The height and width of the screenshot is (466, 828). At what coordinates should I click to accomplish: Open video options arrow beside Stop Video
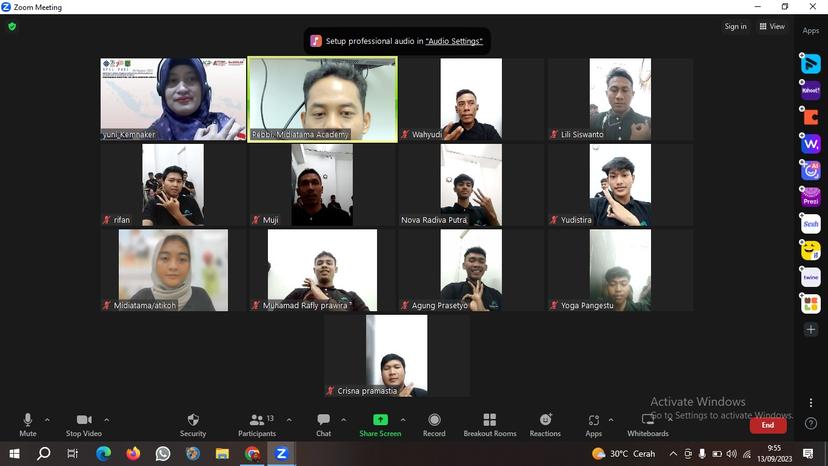click(x=107, y=420)
